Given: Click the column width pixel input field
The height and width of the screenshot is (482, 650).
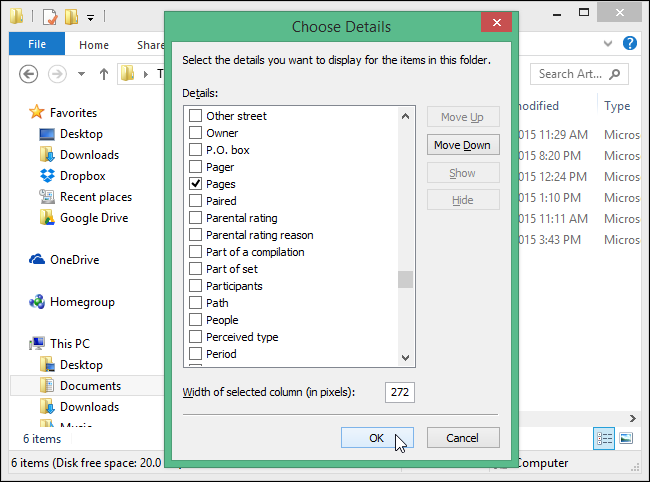Looking at the screenshot, I should point(399,391).
